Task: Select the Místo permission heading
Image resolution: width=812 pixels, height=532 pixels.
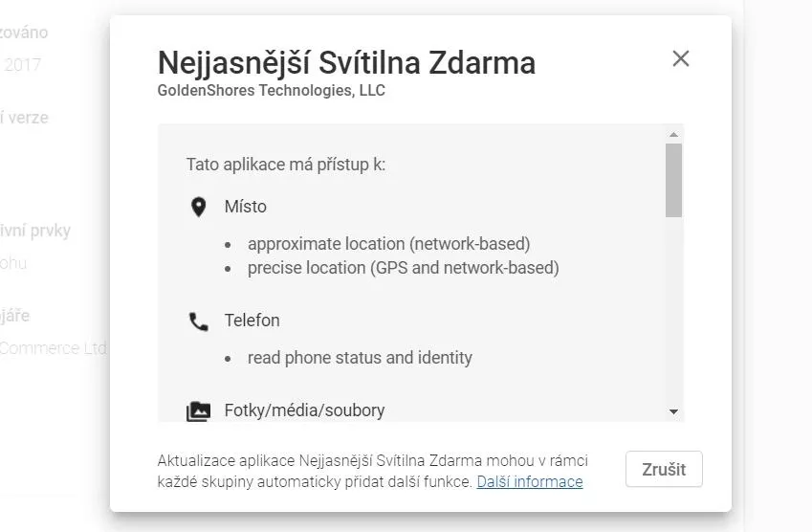Action: click(246, 207)
